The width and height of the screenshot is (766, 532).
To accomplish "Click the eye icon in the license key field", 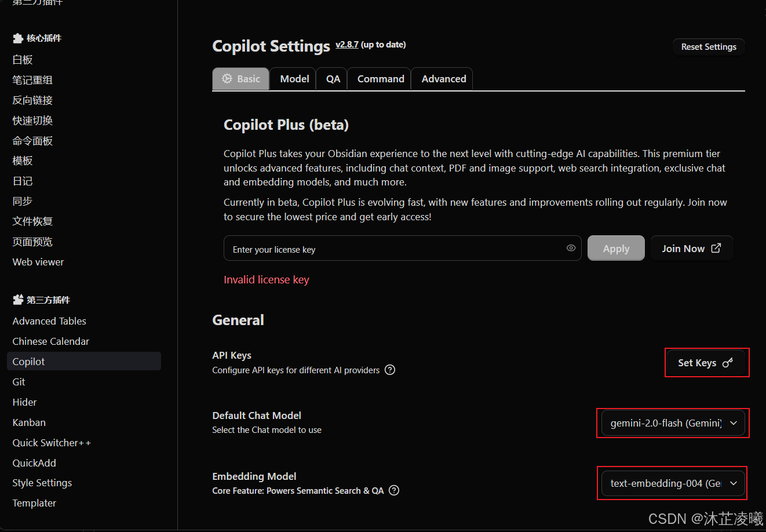I will click(x=571, y=248).
